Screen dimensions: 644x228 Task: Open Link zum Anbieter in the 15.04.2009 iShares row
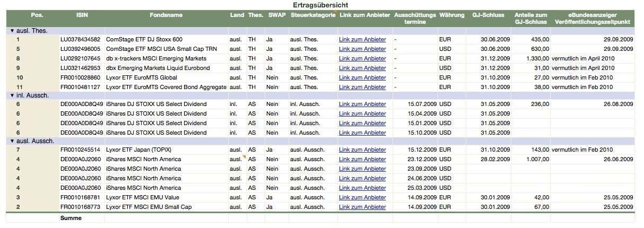click(x=362, y=113)
